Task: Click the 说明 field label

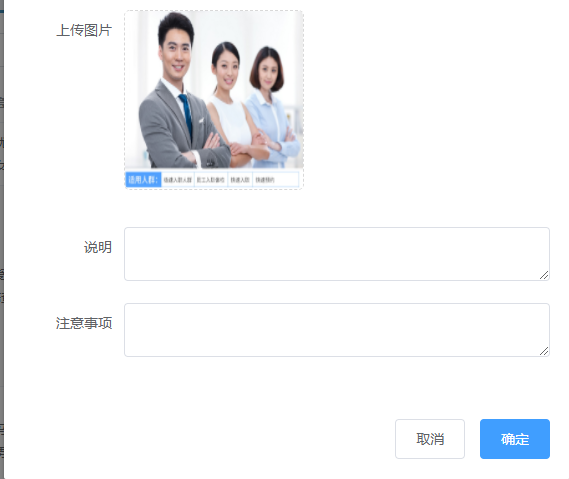Action: coord(98,247)
